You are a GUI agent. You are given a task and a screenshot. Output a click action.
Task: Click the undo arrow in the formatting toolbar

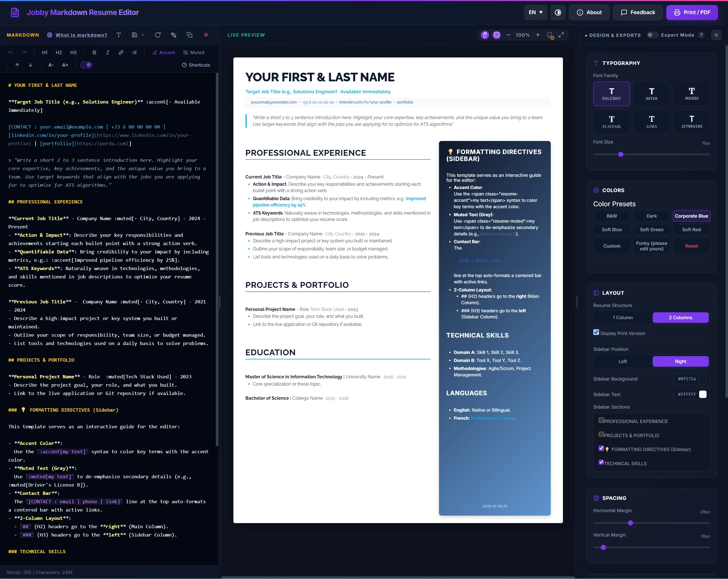(x=11, y=53)
